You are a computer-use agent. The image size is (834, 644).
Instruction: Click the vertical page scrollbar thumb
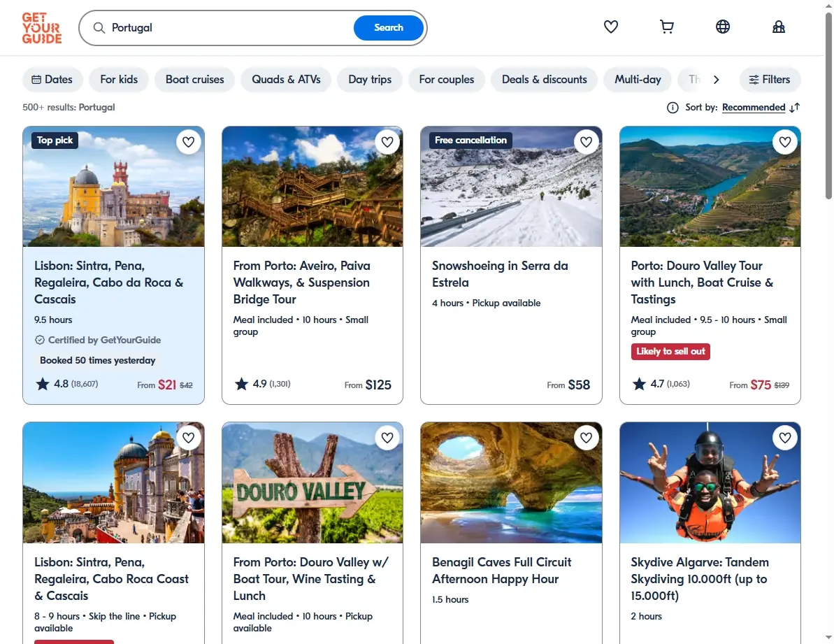tap(828, 106)
